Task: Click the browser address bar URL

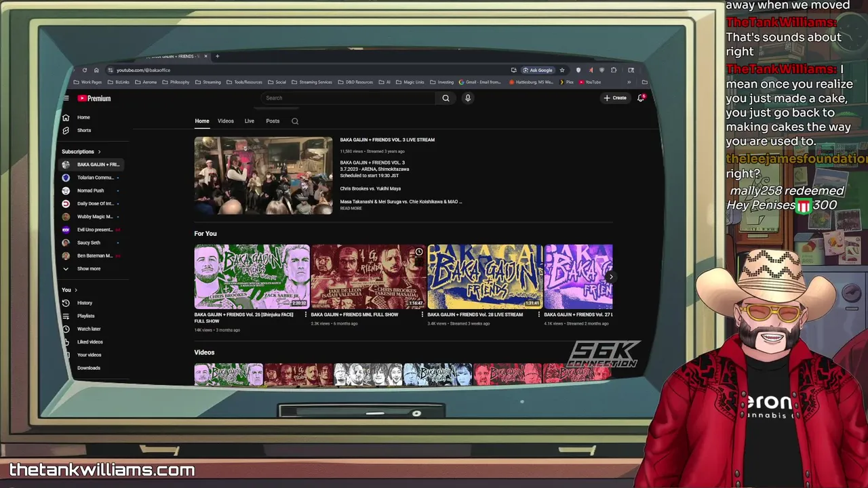Action: (x=143, y=70)
